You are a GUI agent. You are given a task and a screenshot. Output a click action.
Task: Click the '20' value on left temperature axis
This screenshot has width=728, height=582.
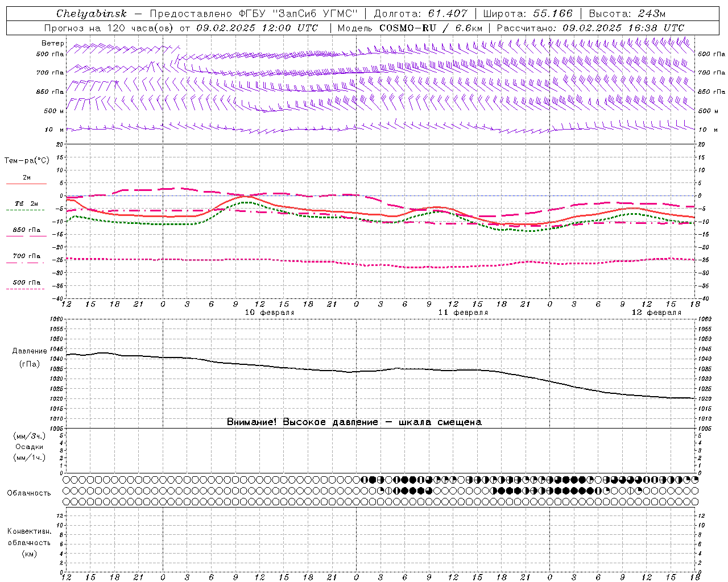coord(60,144)
